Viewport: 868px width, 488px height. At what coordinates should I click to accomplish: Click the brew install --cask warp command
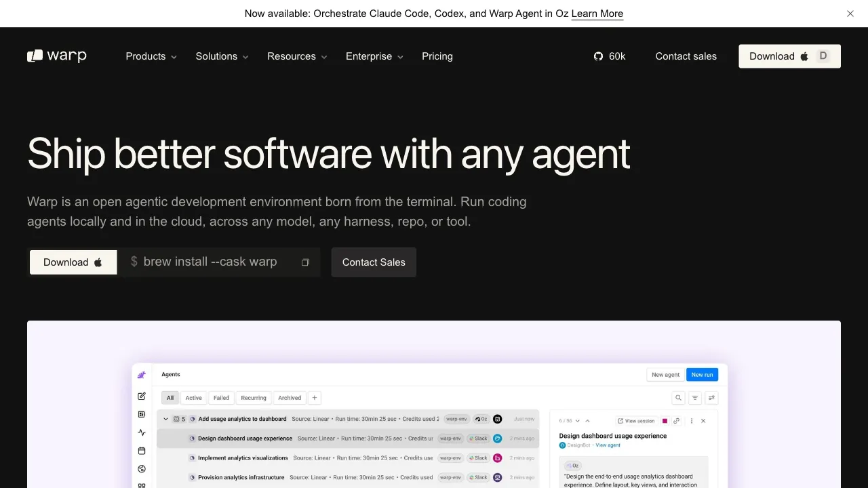coord(210,262)
